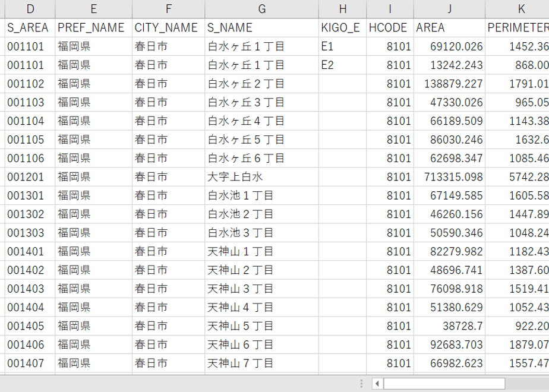The width and height of the screenshot is (549, 392).
Task: Select cell 天神山５丁目
Action: tap(261, 326)
